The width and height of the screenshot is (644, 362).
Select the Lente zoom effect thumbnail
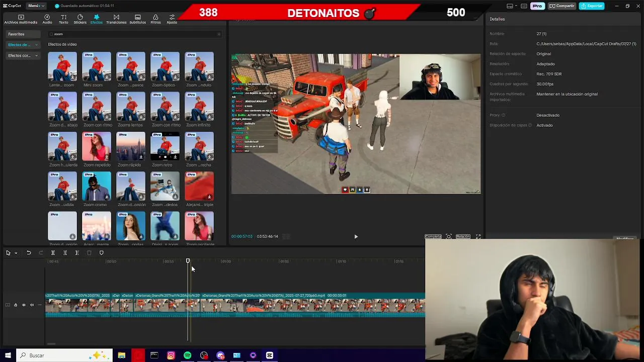coord(62,66)
